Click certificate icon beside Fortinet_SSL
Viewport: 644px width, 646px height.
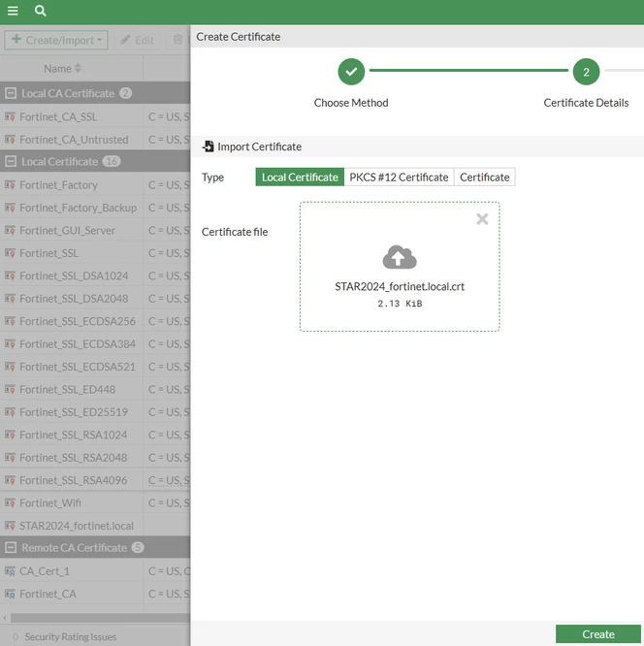click(x=10, y=253)
